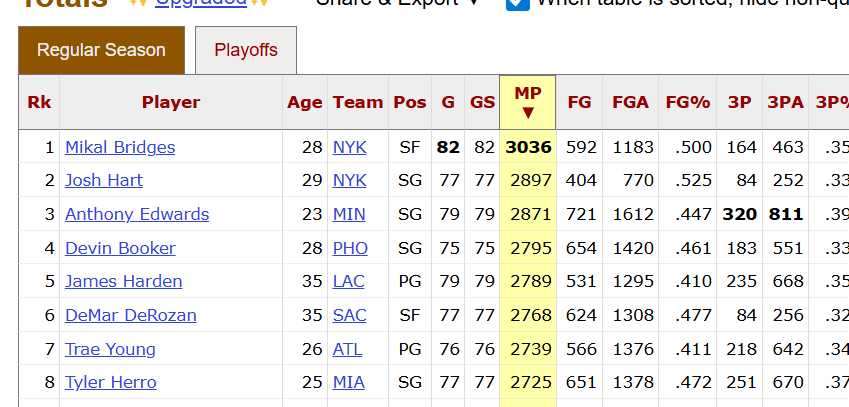Open the MIN team link
Image resolution: width=849 pixels, height=407 pixels.
tap(349, 214)
